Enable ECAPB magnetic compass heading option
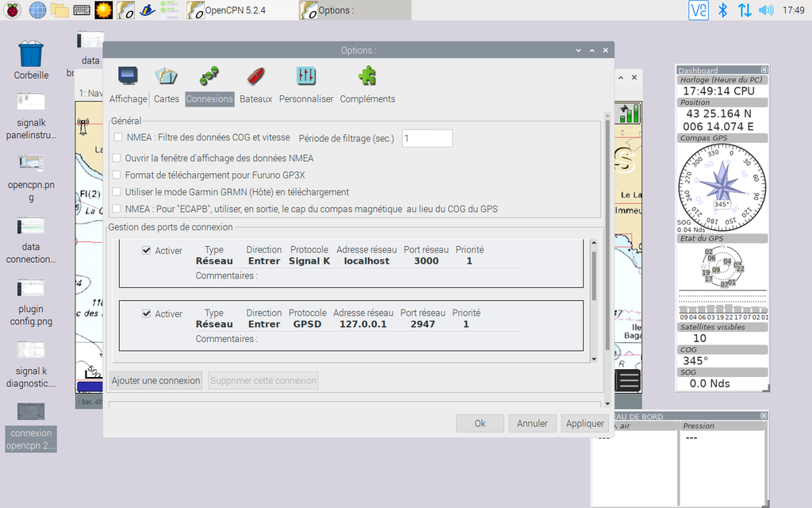Screen dimensions: 812x508 [117, 209]
